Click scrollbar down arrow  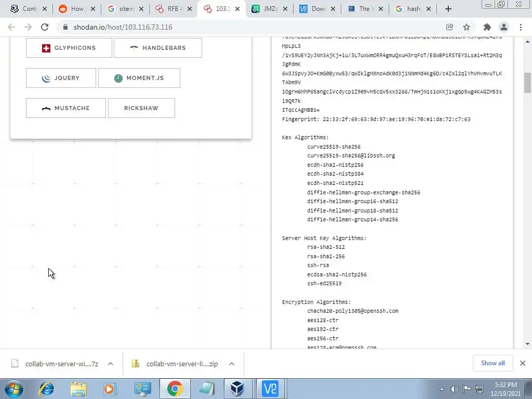[x=528, y=344]
